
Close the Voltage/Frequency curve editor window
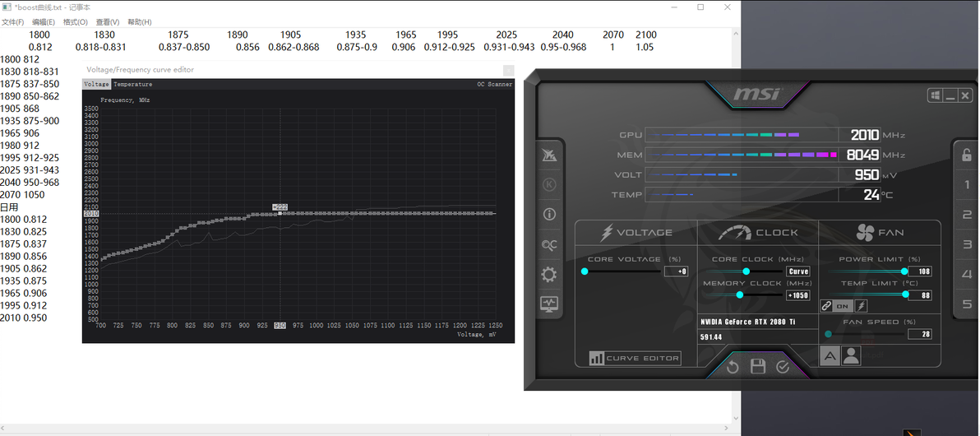(x=509, y=70)
